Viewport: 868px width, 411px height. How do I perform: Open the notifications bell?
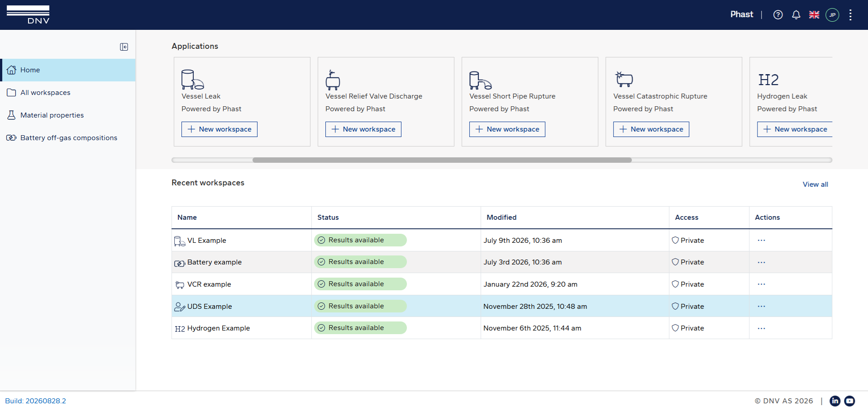(796, 15)
